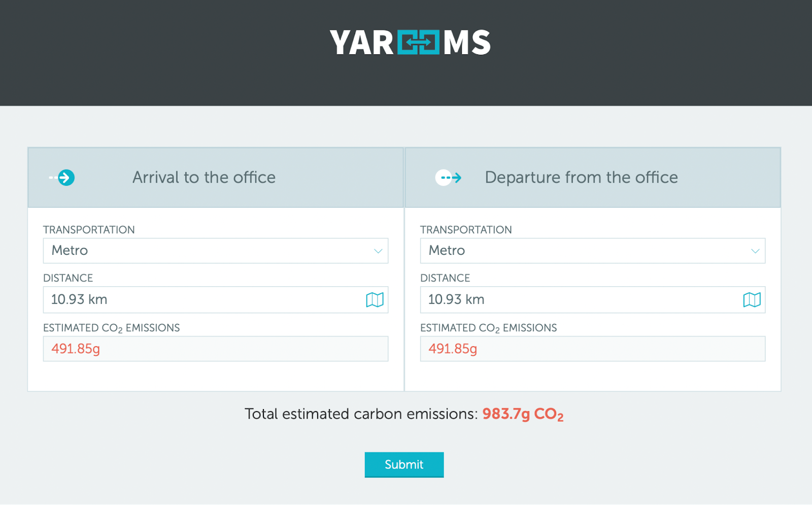The width and height of the screenshot is (812, 505).
Task: Click the map icon beside 10.93 km arrival field
Action: [x=375, y=299]
